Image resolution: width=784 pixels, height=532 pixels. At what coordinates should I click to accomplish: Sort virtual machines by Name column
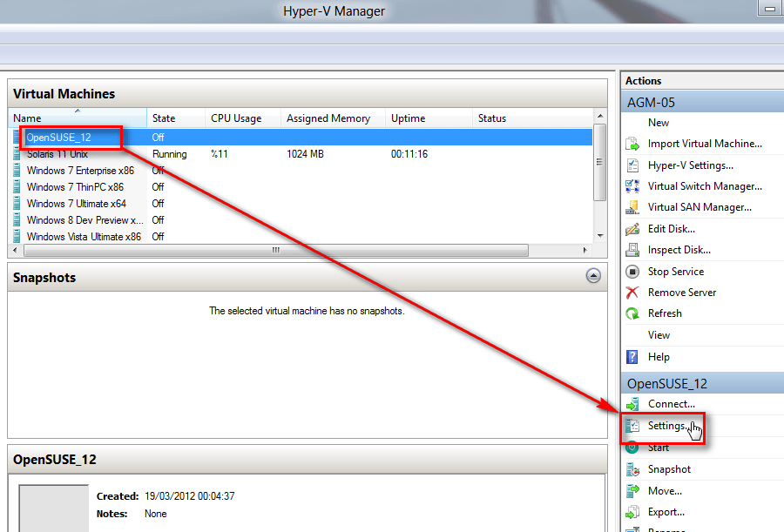pos(78,118)
